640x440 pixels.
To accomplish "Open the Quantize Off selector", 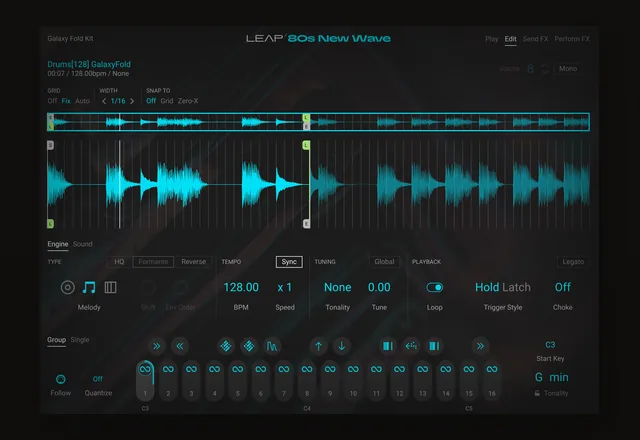I will [98, 379].
